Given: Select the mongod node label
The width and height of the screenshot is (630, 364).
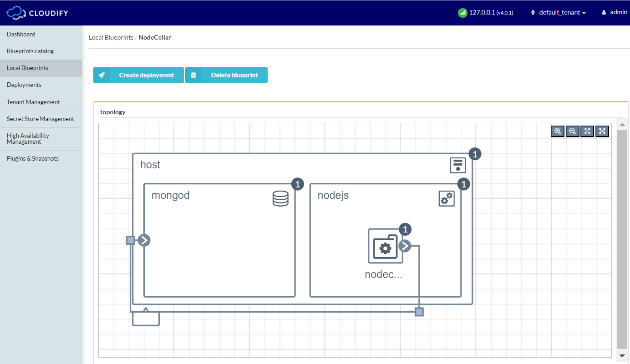Looking at the screenshot, I should (171, 196).
